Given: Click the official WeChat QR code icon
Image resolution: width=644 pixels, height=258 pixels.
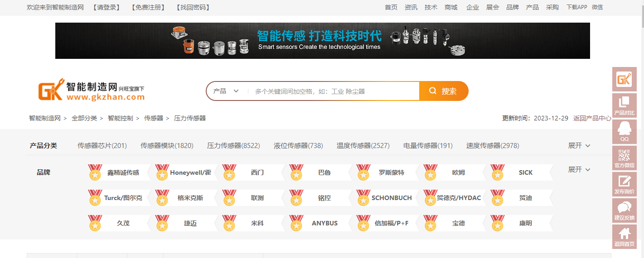Looking at the screenshot, I should tap(624, 158).
